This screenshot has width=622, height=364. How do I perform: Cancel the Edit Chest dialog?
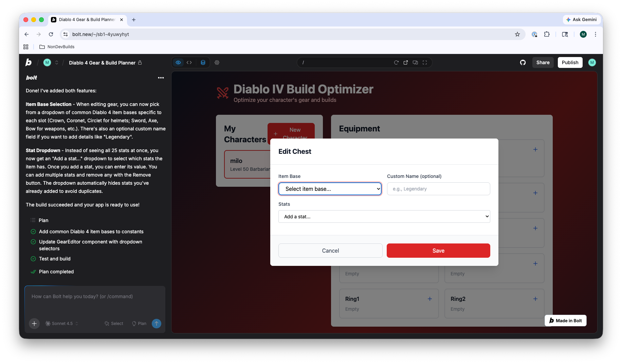330,251
